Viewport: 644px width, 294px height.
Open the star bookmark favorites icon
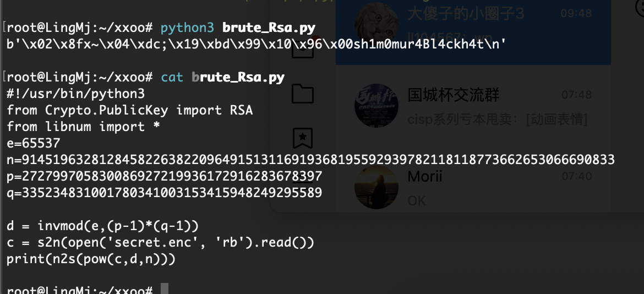(303, 138)
